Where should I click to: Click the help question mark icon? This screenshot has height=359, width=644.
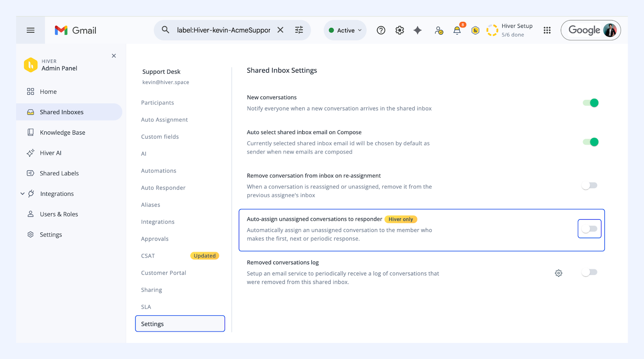381,30
